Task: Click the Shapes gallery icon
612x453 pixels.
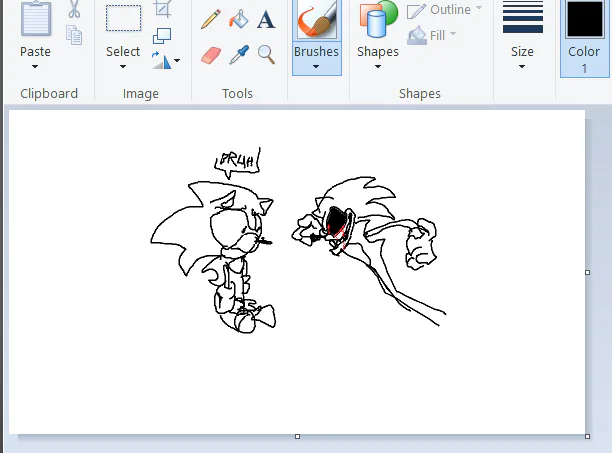Action: pyautogui.click(x=378, y=19)
